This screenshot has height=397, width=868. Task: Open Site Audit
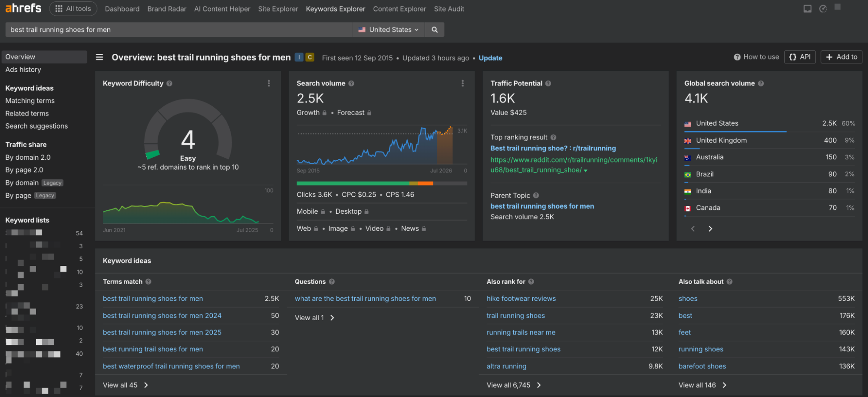[449, 9]
